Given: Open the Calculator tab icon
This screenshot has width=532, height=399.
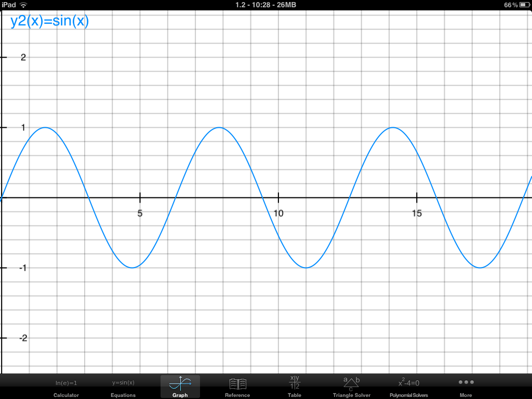Looking at the screenshot, I should 66,383.
